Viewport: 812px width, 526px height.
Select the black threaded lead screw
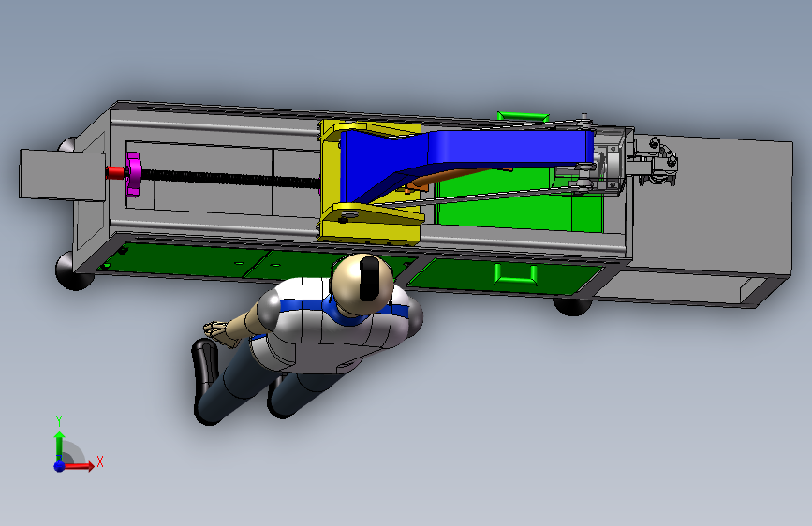point(230,179)
